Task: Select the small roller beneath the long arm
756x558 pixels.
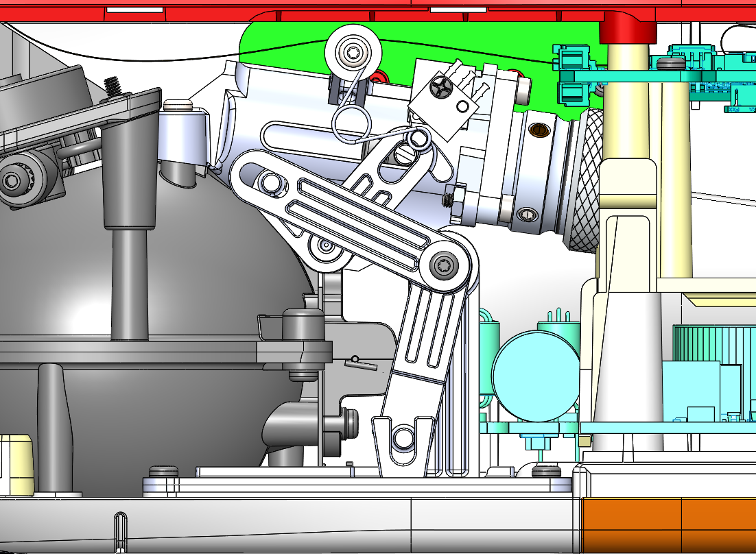Action: [x=327, y=247]
